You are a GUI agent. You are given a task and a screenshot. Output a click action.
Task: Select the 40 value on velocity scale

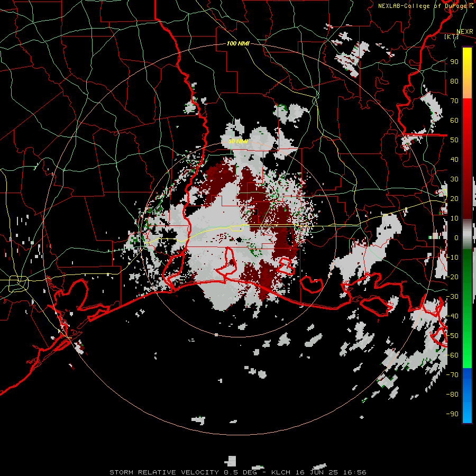454,159
